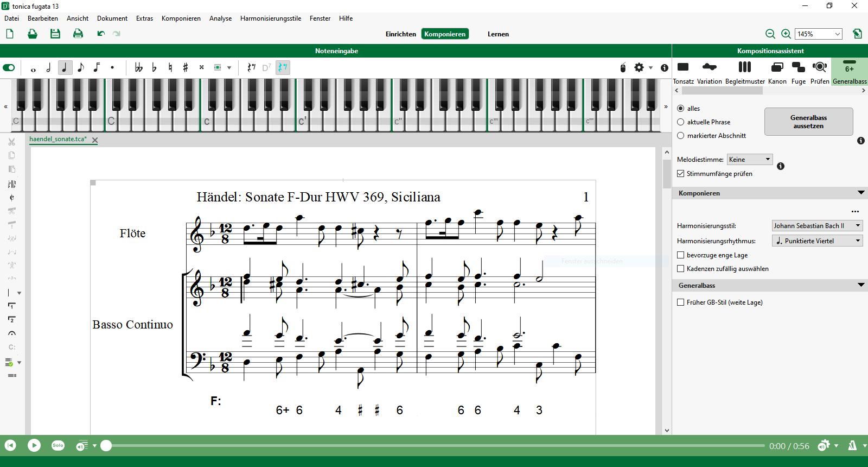
Task: Collapse the Generalbass section
Action: [861, 285]
